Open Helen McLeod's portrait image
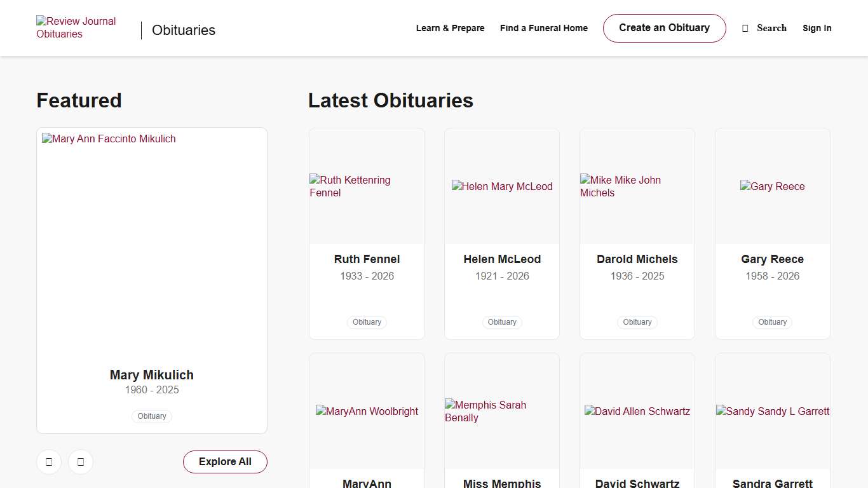 [502, 186]
